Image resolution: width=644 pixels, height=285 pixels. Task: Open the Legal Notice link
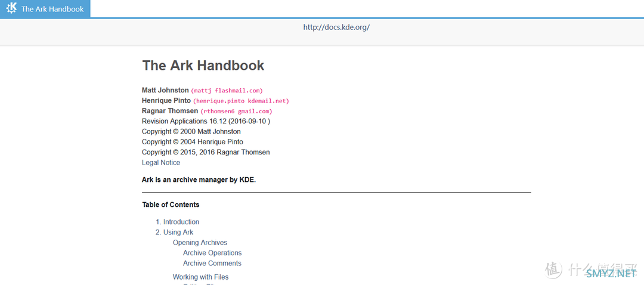click(x=161, y=163)
